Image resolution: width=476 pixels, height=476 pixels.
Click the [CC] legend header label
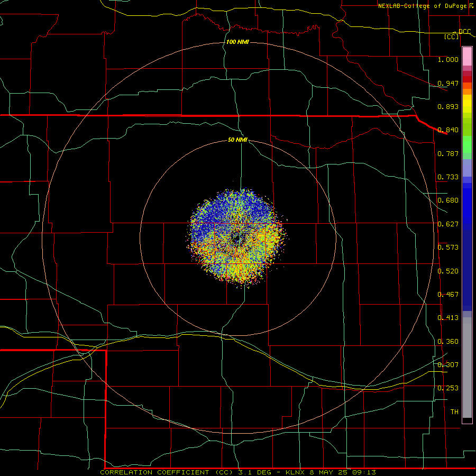coord(452,36)
